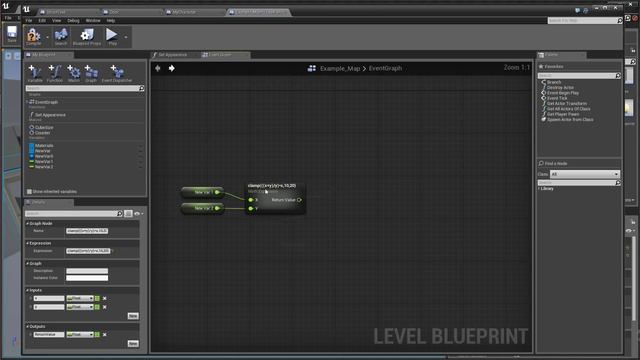This screenshot has height=360, width=640.
Task: Collapse the Inputs section in Details
Action: [27, 290]
